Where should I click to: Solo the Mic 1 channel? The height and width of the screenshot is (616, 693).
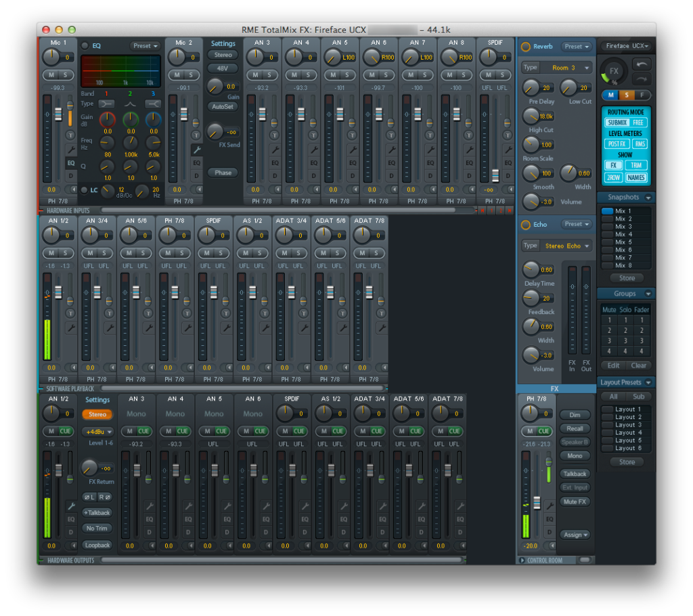click(66, 74)
